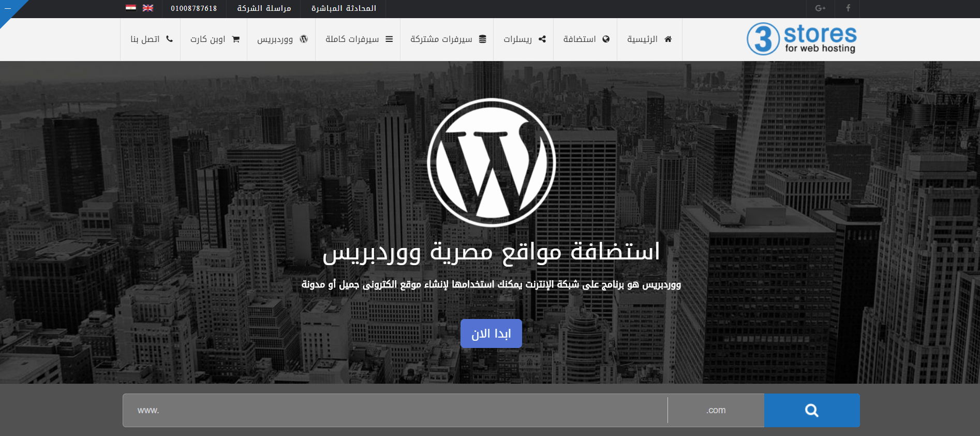This screenshot has width=980, height=436.
Task: Switch language with the Egypt flag
Action: [131, 8]
